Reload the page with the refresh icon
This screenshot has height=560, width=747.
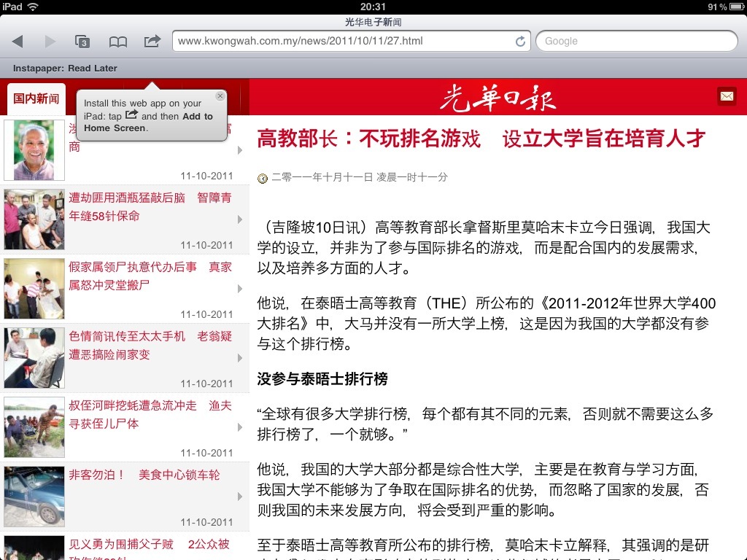[x=520, y=42]
